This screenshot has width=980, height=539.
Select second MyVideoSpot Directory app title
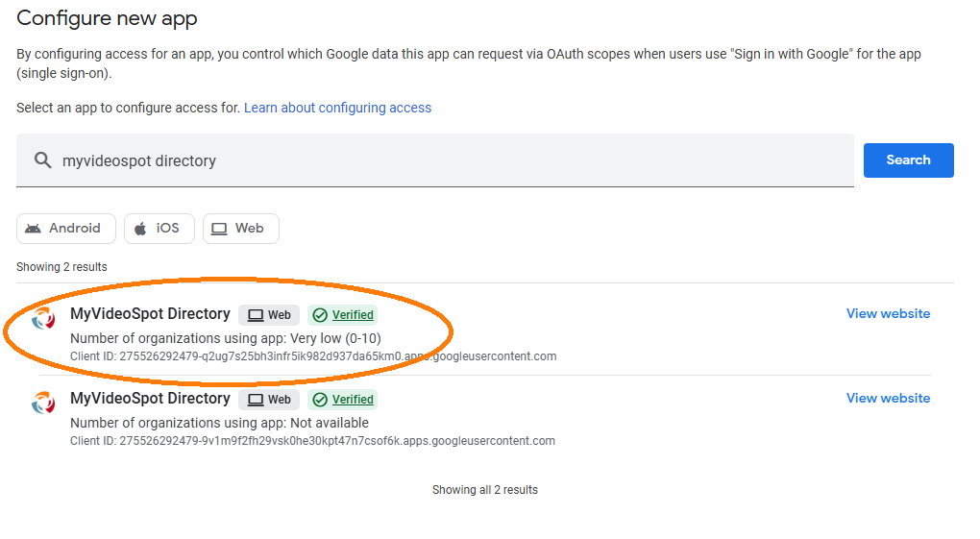point(150,399)
